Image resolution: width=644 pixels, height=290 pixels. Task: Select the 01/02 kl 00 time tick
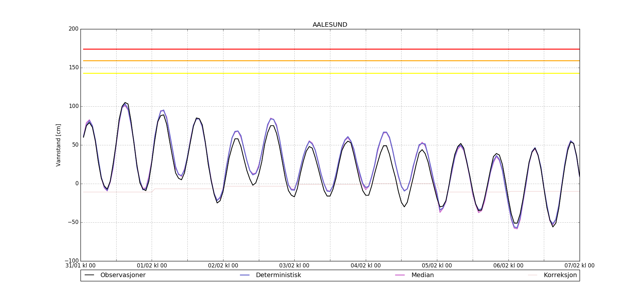point(152,266)
